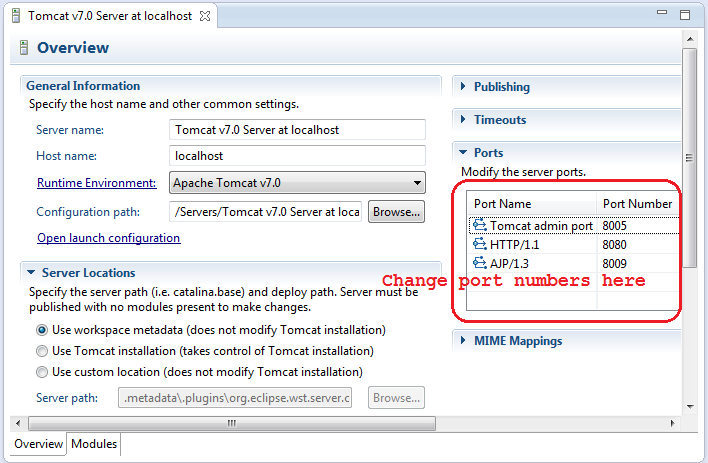Click the server icon on the editor tab

[x=16, y=16]
